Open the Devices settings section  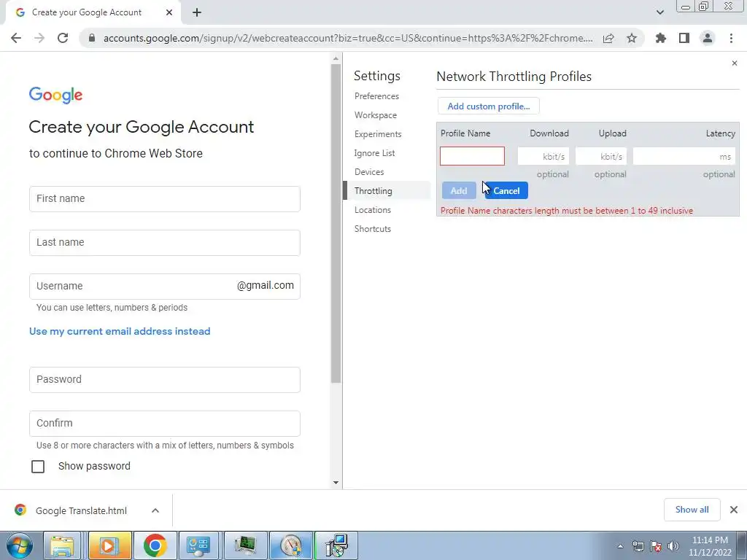coord(369,172)
